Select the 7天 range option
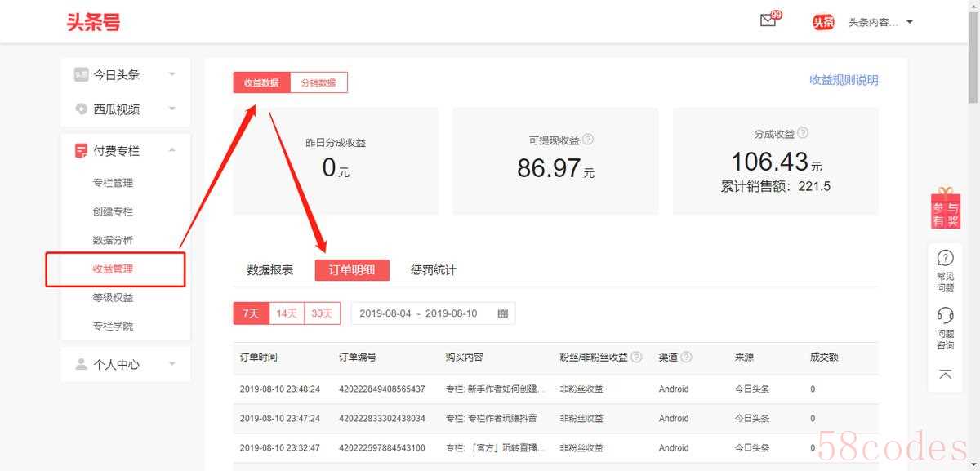This screenshot has height=471, width=980. (251, 313)
